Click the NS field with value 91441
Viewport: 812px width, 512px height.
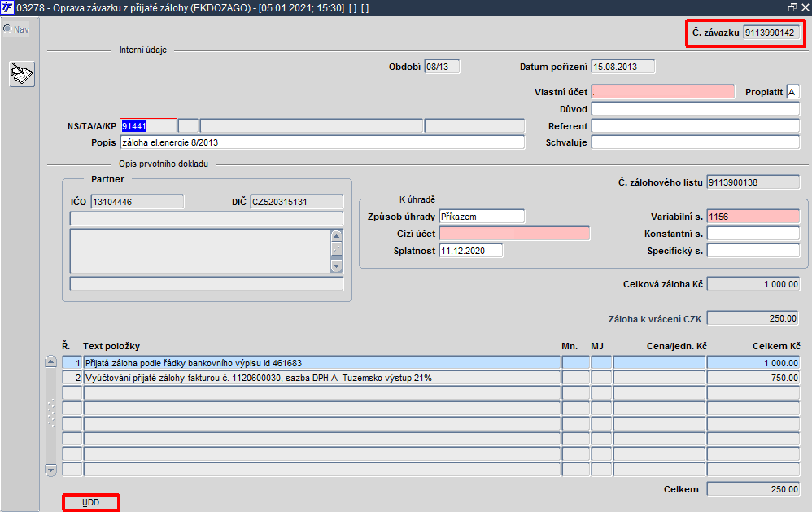pyautogui.click(x=149, y=126)
